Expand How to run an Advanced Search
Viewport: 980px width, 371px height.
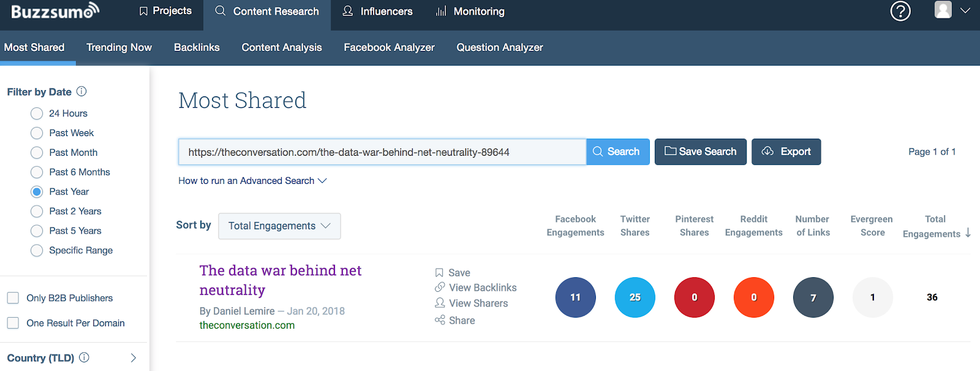252,181
